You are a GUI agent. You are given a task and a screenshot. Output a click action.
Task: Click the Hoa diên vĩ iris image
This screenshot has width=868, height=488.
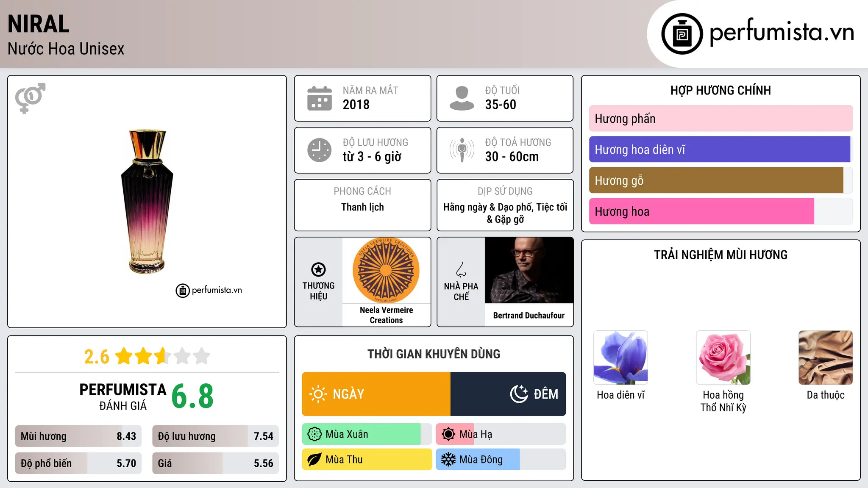click(620, 358)
